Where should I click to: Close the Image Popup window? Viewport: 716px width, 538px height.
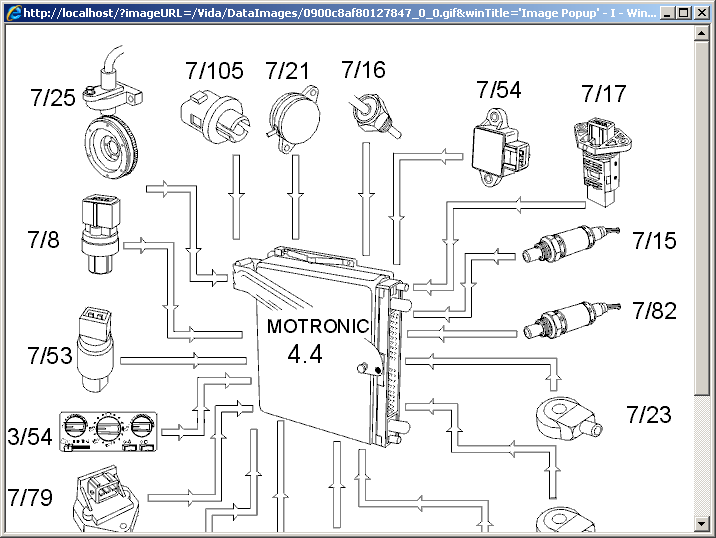702,13
